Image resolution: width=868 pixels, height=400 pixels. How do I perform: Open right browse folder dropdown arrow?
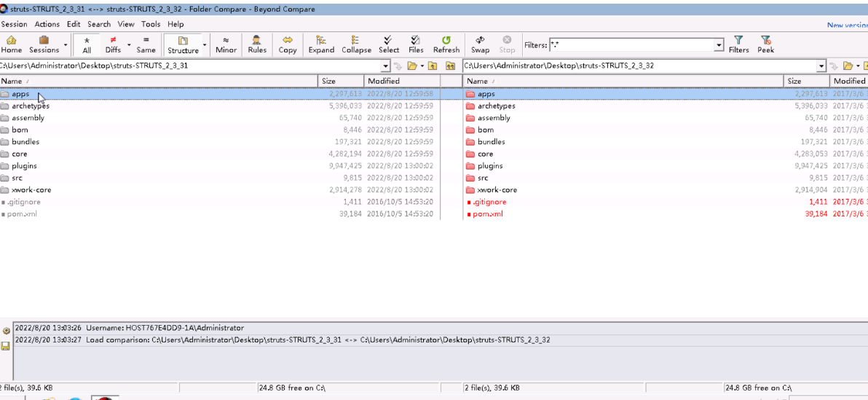tap(858, 66)
